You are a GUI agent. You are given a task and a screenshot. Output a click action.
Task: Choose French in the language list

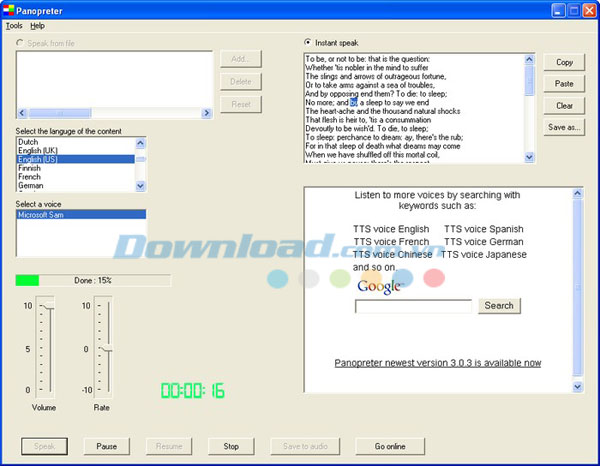(28, 177)
